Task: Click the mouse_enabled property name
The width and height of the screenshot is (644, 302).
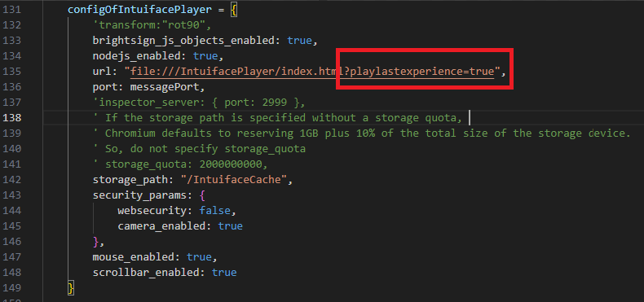Action: [134, 257]
